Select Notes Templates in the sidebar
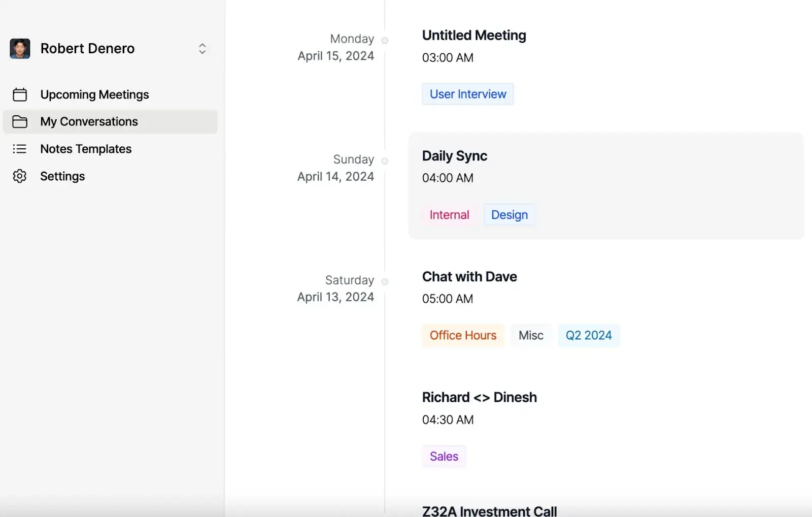Image resolution: width=812 pixels, height=517 pixels. pyautogui.click(x=86, y=149)
